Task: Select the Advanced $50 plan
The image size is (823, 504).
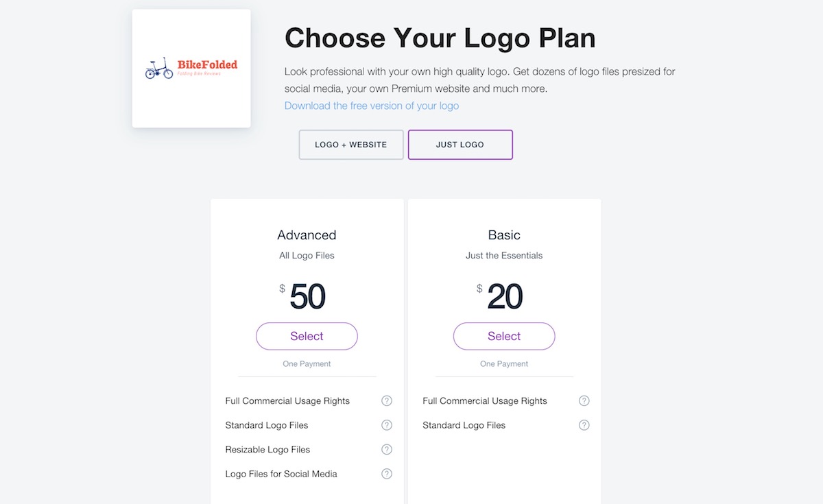Action: pos(307,336)
